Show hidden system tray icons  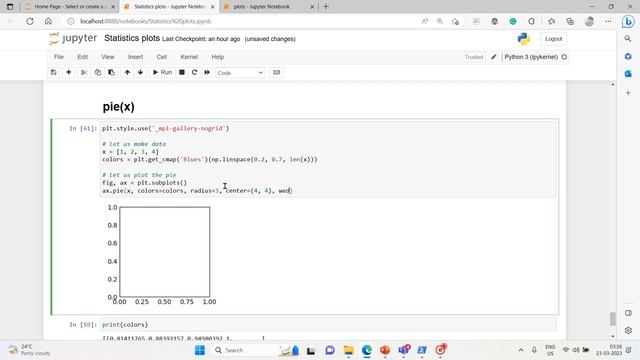521,350
